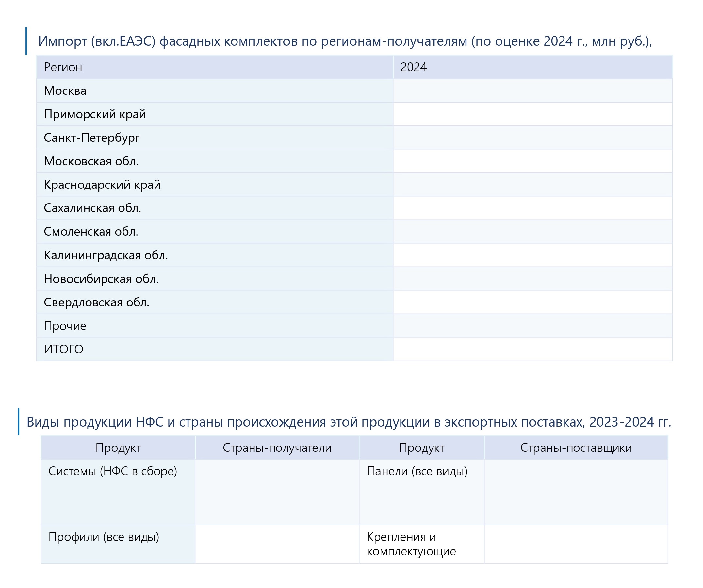The image size is (703, 588).
Task: Click the '2024' column header cell
Action: coord(414,67)
